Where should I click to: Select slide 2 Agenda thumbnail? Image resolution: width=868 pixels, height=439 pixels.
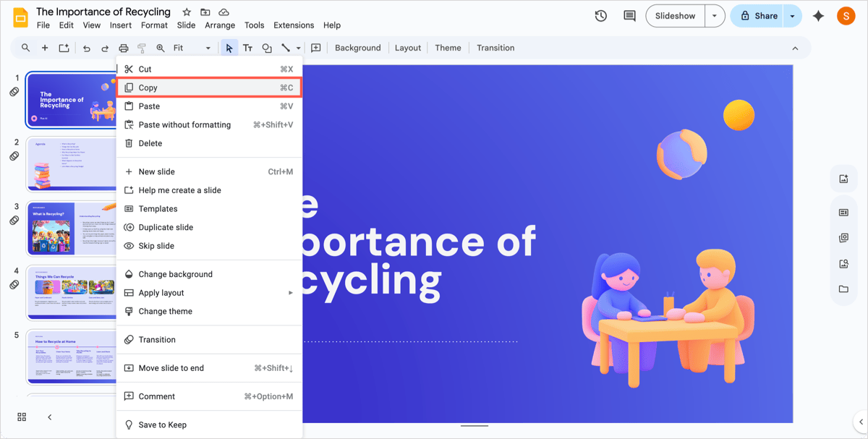tap(71, 164)
